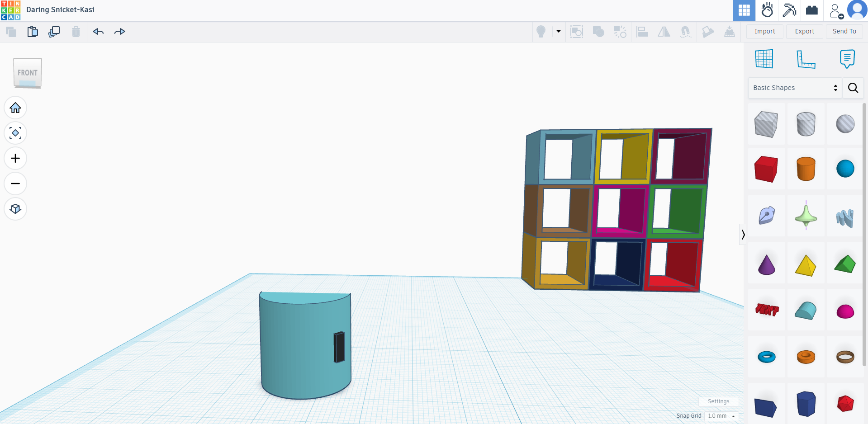Open the user profile avatar
The width and height of the screenshot is (868, 424).
click(x=857, y=10)
